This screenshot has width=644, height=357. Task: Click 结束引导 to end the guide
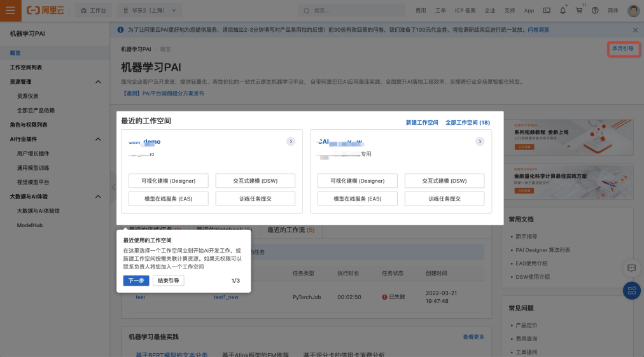(169, 281)
